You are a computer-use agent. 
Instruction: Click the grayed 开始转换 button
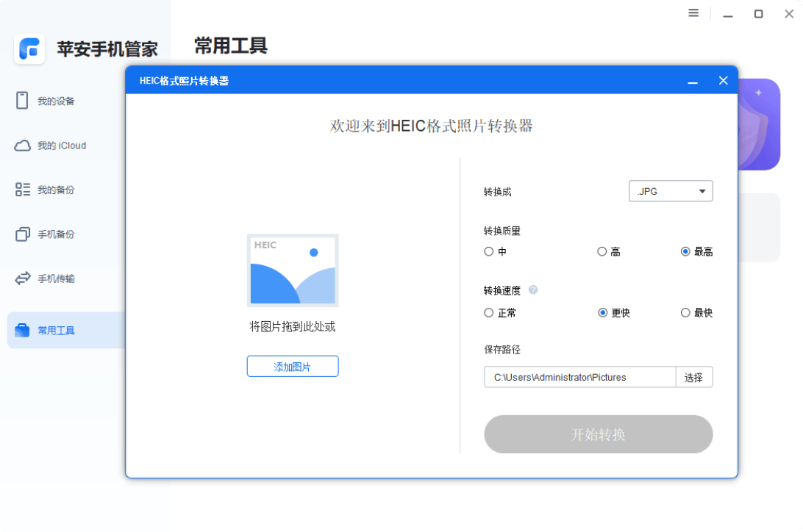[597, 434]
